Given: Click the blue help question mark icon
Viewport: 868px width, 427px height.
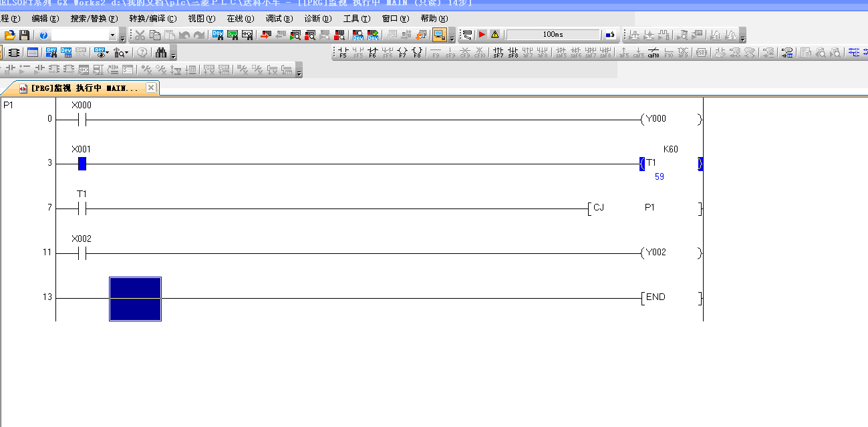Looking at the screenshot, I should (x=43, y=35).
